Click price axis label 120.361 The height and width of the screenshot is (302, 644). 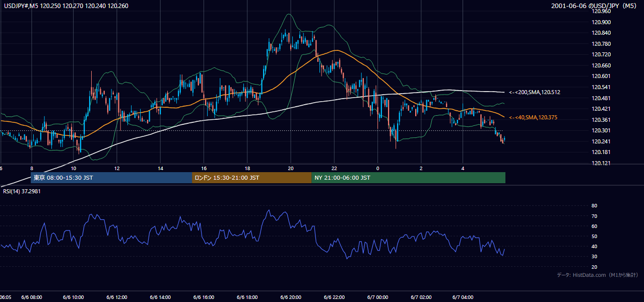(x=601, y=120)
